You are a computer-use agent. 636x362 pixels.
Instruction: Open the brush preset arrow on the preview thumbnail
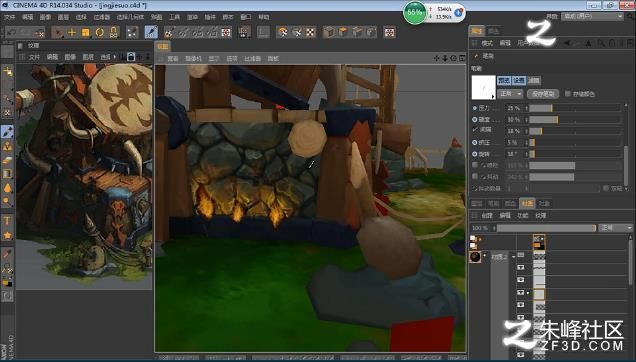[493, 97]
